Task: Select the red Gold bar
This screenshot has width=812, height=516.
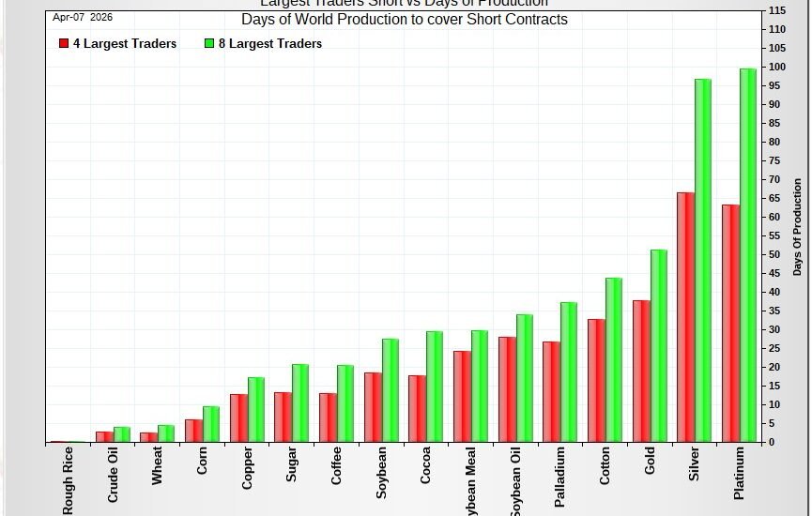Action: (x=640, y=371)
